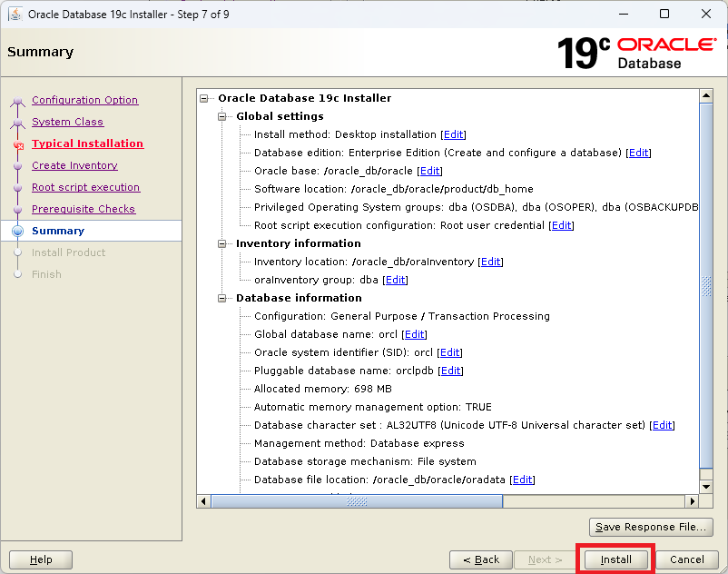The image size is (728, 574).
Task: Go to the Create Inventory step
Action: [x=74, y=165]
